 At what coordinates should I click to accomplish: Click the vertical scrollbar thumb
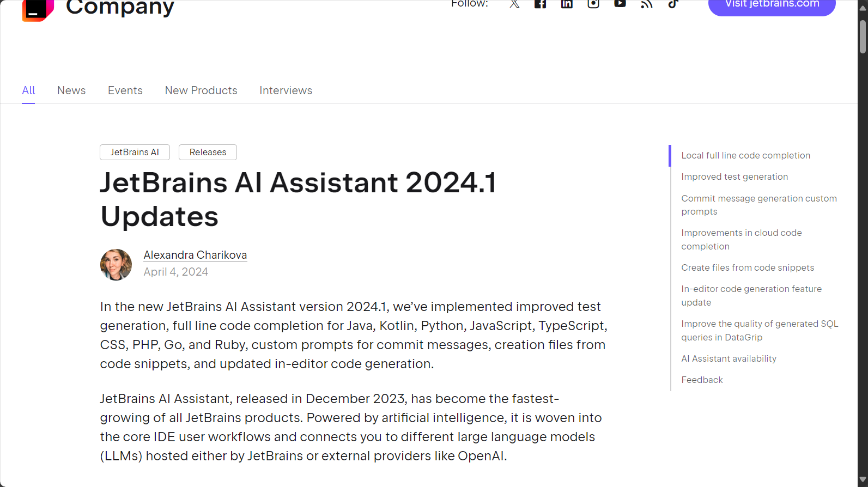point(863,36)
